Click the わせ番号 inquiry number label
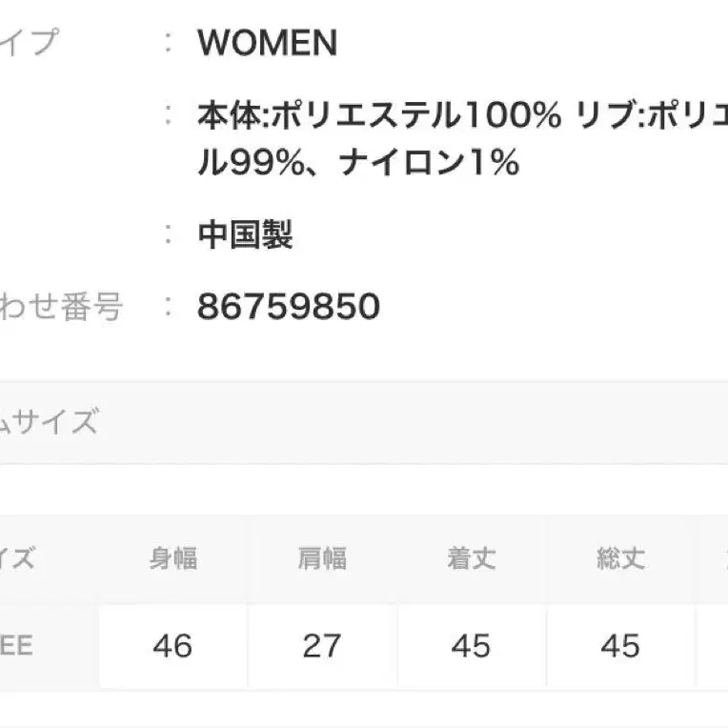 (x=61, y=307)
